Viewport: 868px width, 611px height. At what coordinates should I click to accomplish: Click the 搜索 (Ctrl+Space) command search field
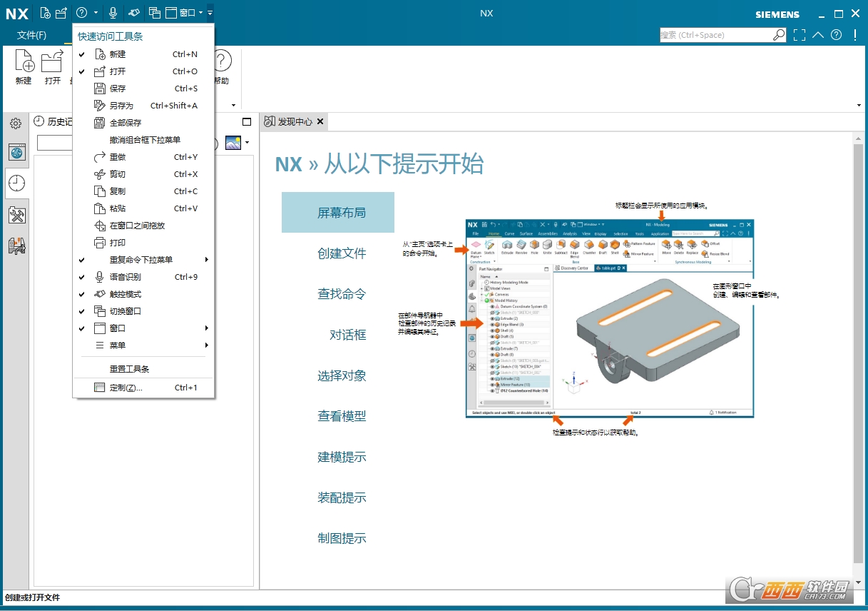[716, 34]
